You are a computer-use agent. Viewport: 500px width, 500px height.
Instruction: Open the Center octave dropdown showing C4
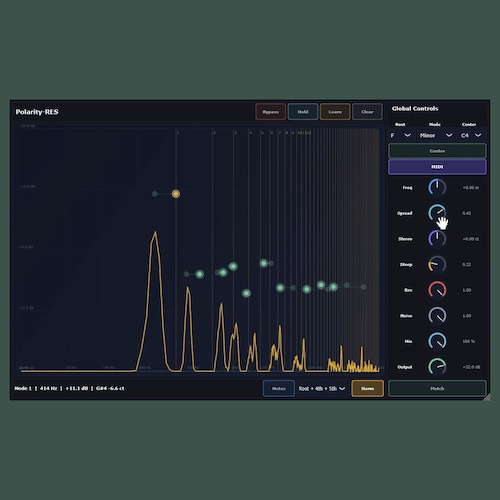[x=471, y=135]
